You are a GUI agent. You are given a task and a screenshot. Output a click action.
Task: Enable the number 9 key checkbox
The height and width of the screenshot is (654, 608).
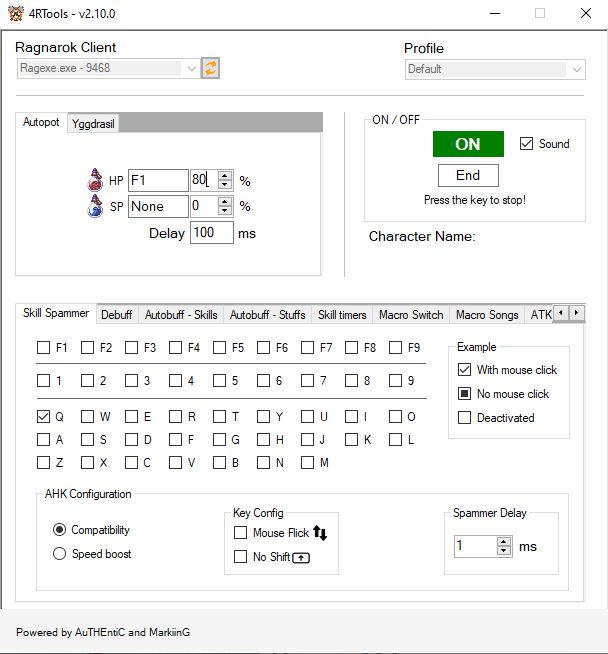click(395, 380)
